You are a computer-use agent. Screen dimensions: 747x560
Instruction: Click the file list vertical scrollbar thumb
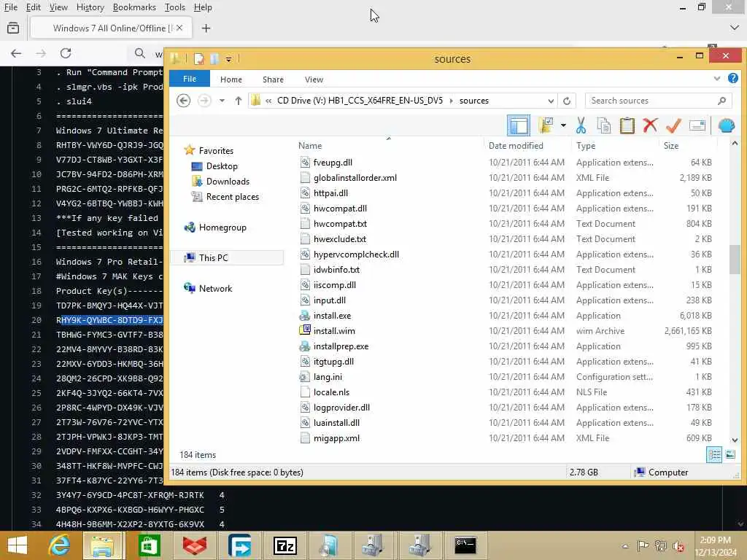735,259
